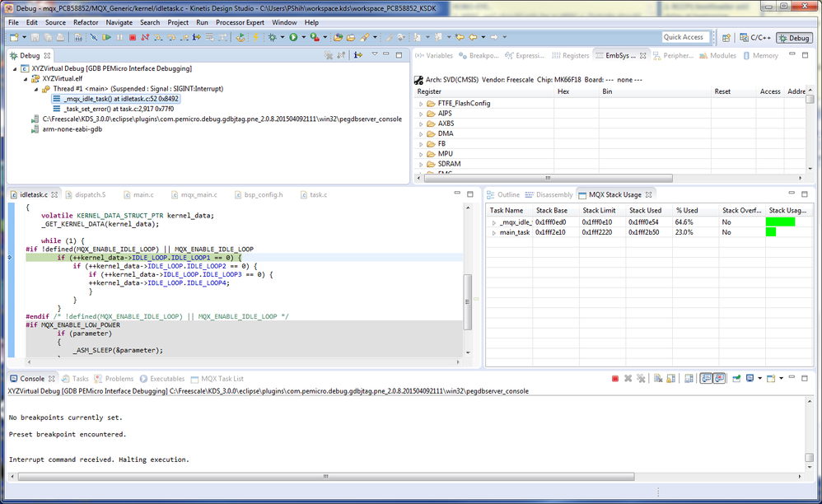The image size is (822, 504).
Task: Click the Resume debug icon
Action: coord(107,37)
